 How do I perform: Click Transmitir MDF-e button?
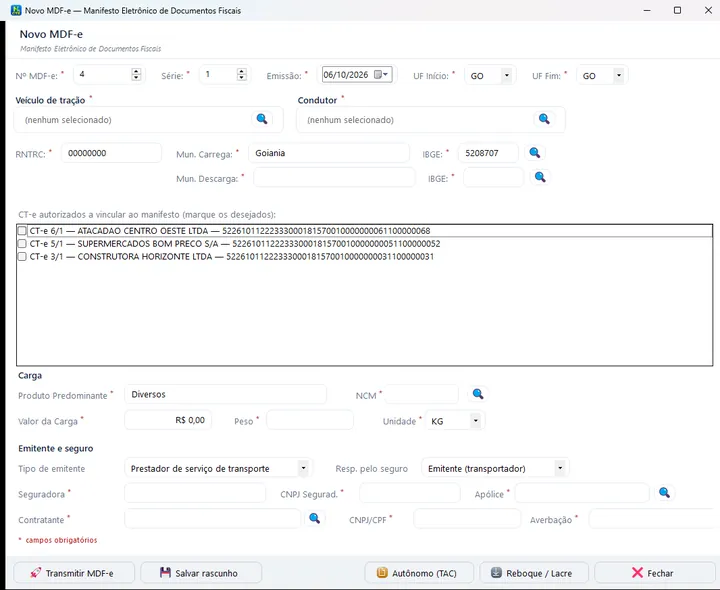coord(74,573)
